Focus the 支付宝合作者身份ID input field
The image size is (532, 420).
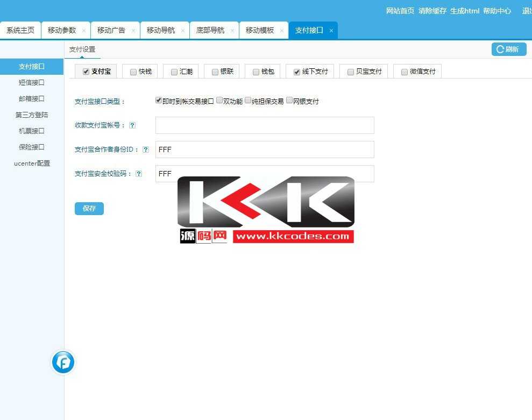click(x=265, y=150)
